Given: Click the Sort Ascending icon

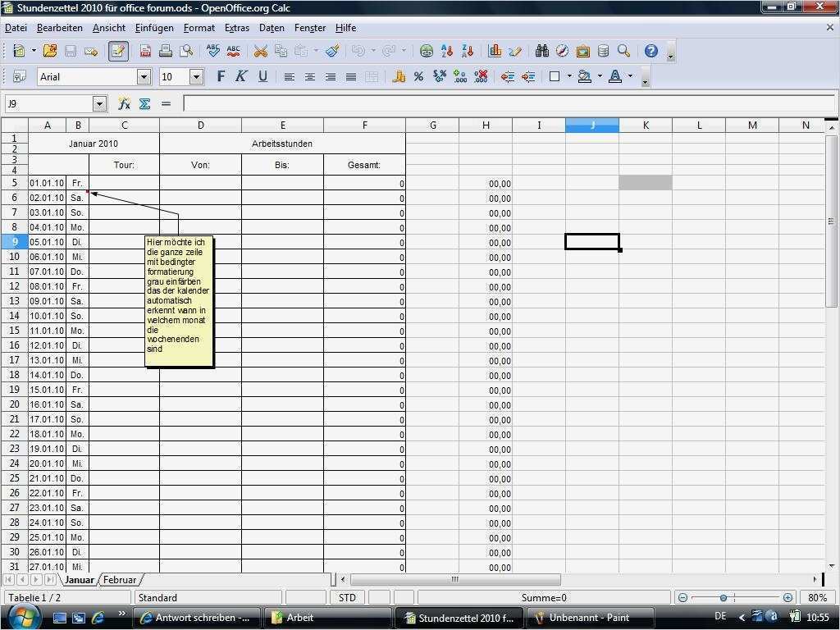Looking at the screenshot, I should 445,51.
